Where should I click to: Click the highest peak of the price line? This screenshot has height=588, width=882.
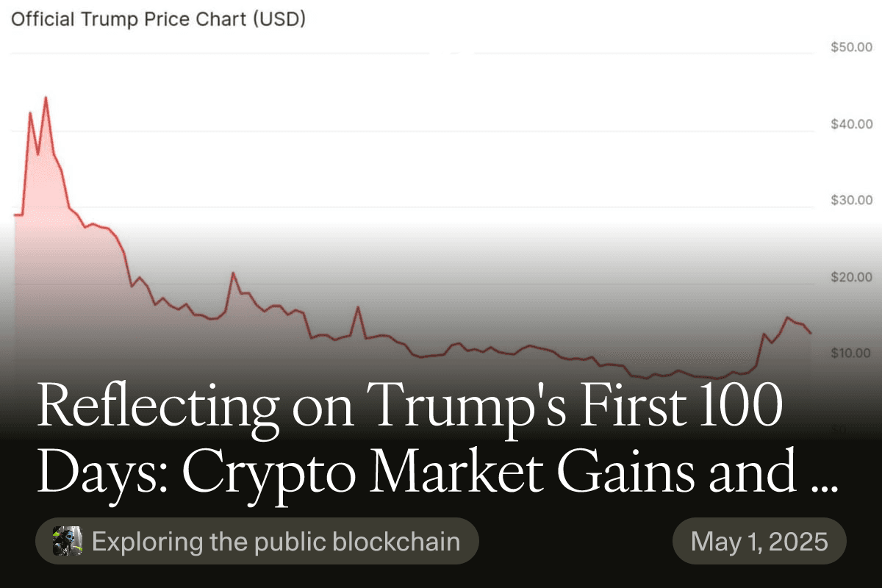(46, 97)
